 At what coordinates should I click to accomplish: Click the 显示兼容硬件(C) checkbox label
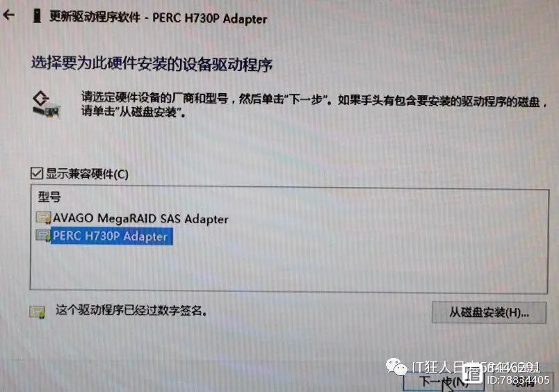(x=87, y=174)
